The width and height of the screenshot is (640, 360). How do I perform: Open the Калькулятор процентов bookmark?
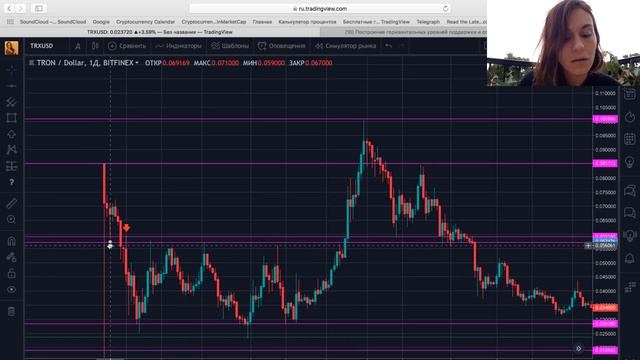coord(307,22)
